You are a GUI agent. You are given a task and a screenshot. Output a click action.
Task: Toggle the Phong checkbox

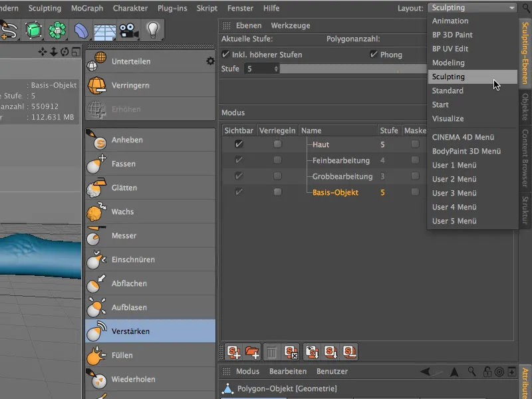click(374, 55)
